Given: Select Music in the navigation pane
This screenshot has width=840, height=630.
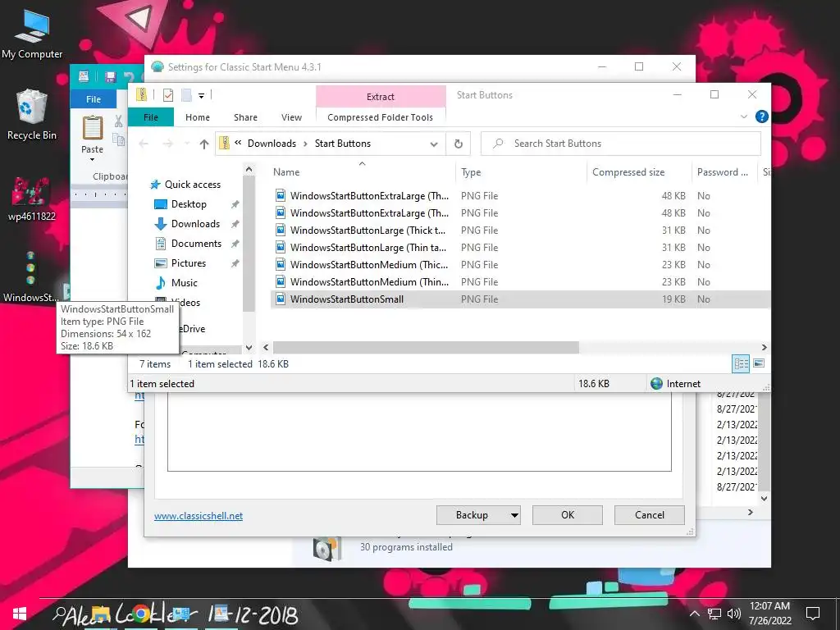Looking at the screenshot, I should click(176, 283).
